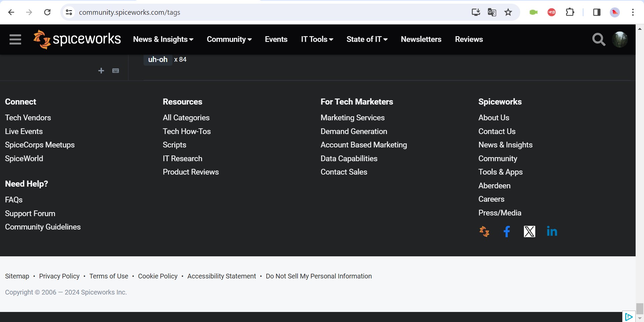This screenshot has width=644, height=322.
Task: Reload the page
Action: [47, 12]
